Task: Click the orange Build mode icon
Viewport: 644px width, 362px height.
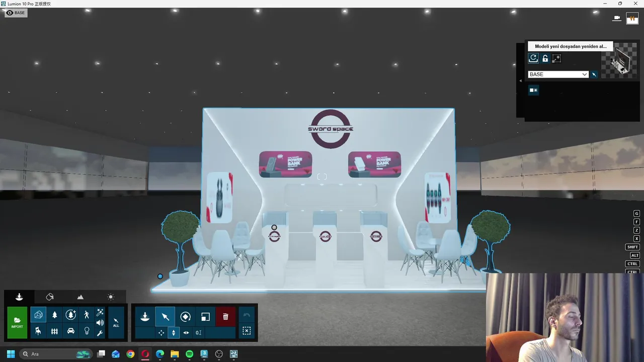Action: point(632,18)
